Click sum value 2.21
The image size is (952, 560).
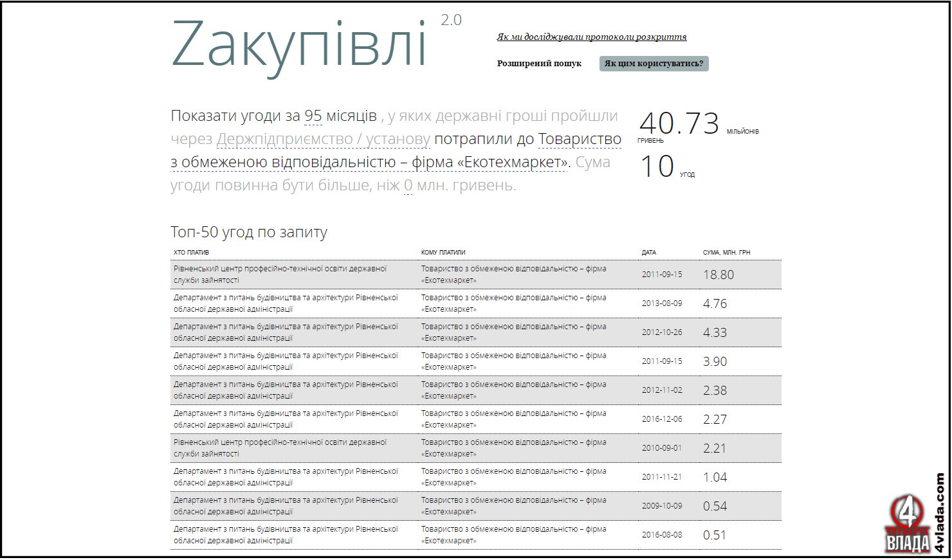[715, 448]
